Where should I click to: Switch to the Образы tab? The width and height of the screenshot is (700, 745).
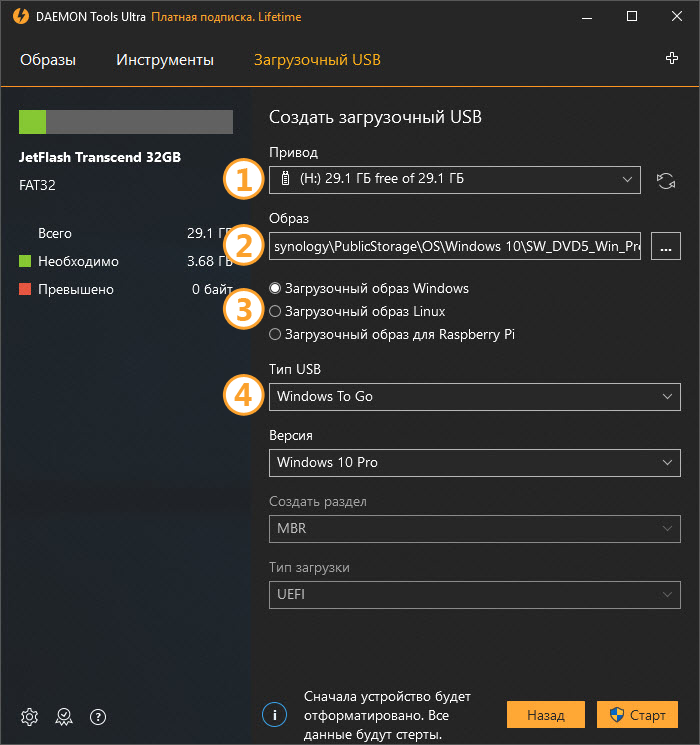pyautogui.click(x=48, y=60)
